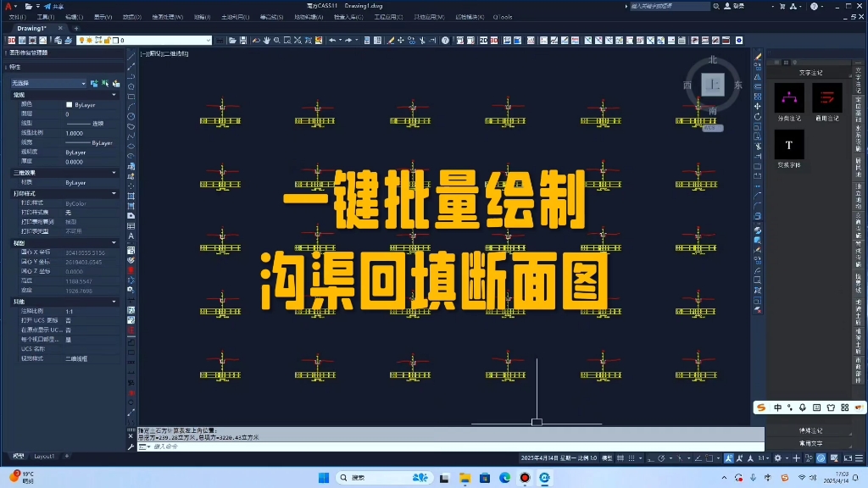Click the 特殊注记 button on right panel
Image resolution: width=868 pixels, height=488 pixels.
point(810,430)
